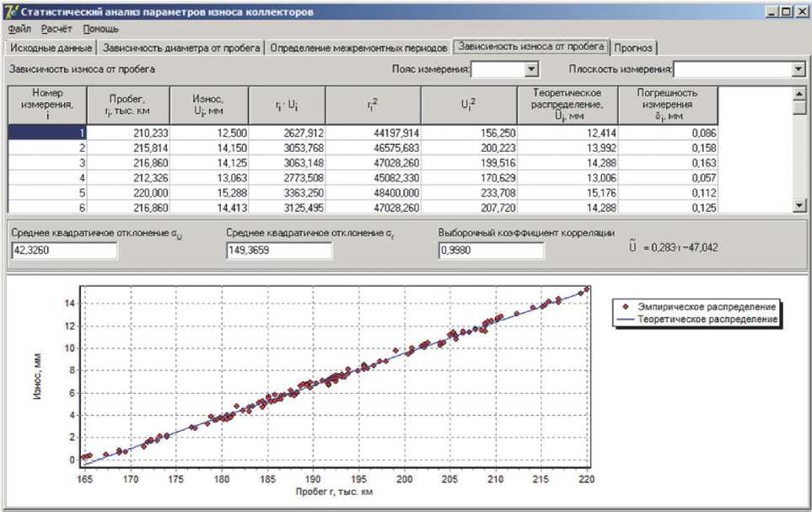Select row 1 in measurement table

(x=48, y=132)
